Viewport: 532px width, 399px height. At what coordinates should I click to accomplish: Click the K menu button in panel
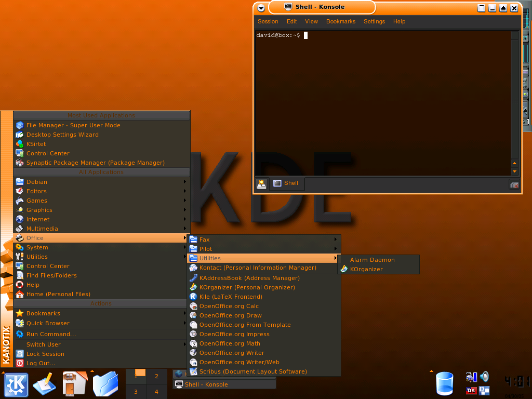(16, 384)
